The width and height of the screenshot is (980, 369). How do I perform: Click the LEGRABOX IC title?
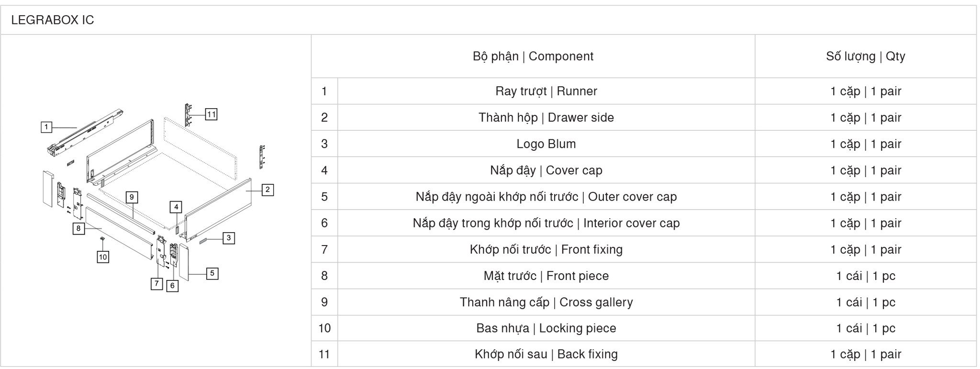pos(53,20)
